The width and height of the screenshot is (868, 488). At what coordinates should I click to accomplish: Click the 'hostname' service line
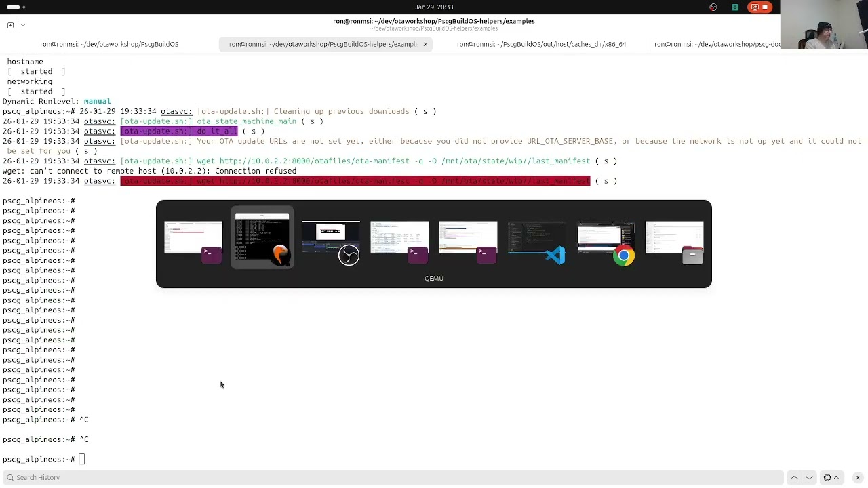coord(25,62)
